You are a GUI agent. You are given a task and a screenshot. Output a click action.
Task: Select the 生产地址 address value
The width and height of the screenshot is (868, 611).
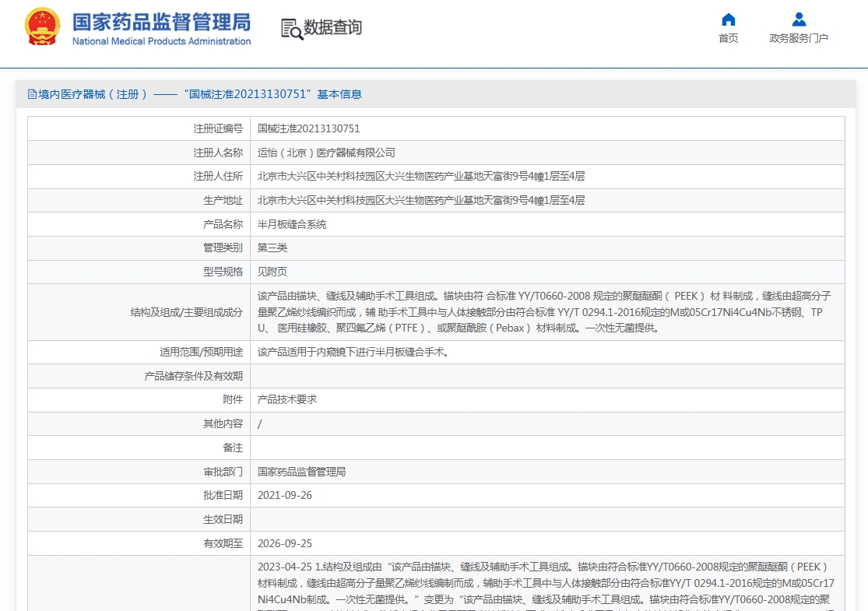[421, 200]
